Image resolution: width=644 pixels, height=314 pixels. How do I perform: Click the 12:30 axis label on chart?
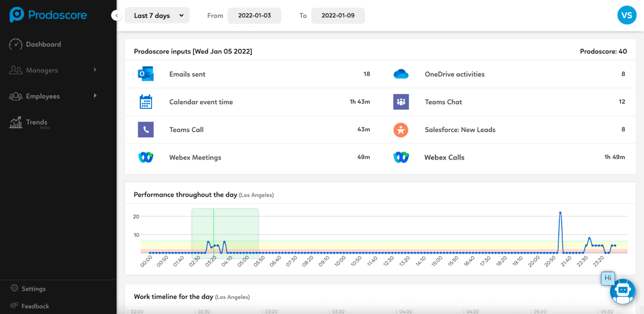[x=389, y=261]
